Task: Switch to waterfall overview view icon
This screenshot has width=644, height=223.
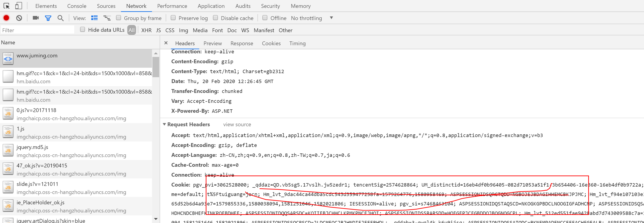Action: point(107,18)
